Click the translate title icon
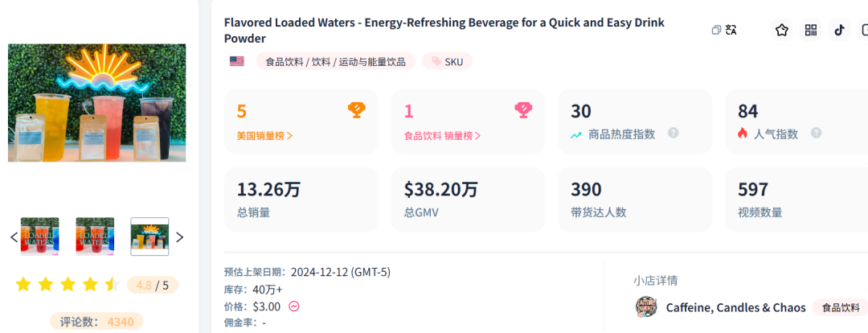Screen dimensions: 868x333 click(731, 31)
